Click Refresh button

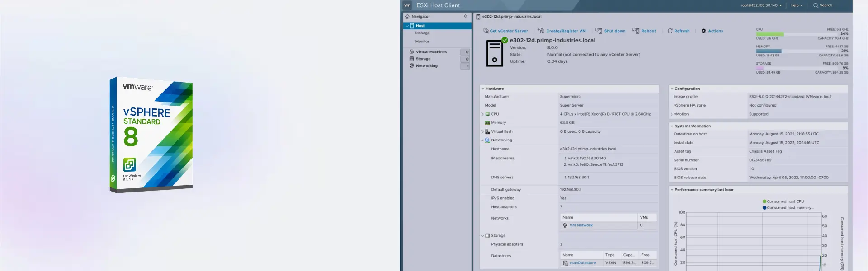pos(679,31)
